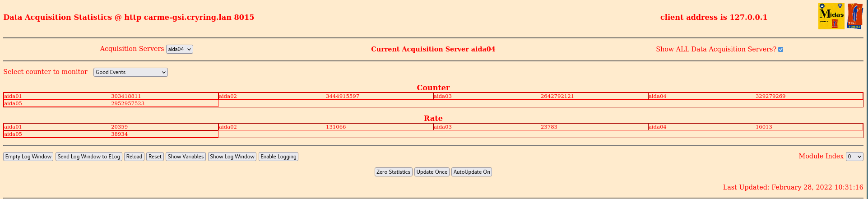Open Show Log Window

232,157
